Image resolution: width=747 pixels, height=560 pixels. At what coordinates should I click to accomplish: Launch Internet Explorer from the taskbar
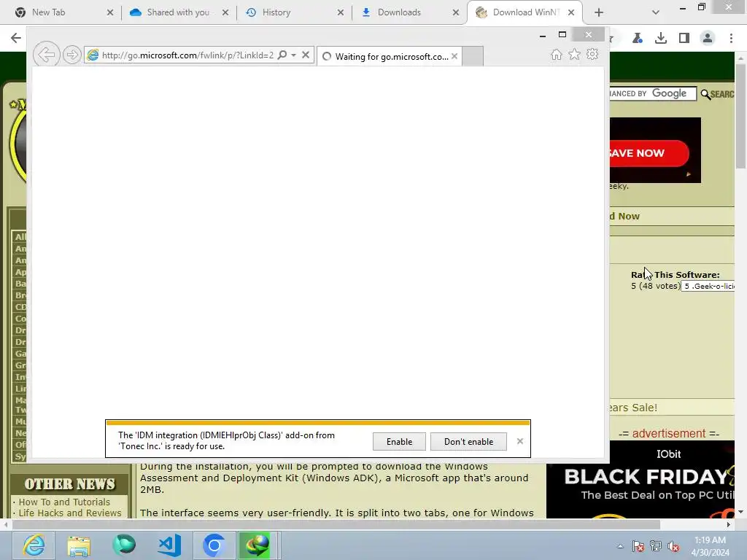[34, 545]
